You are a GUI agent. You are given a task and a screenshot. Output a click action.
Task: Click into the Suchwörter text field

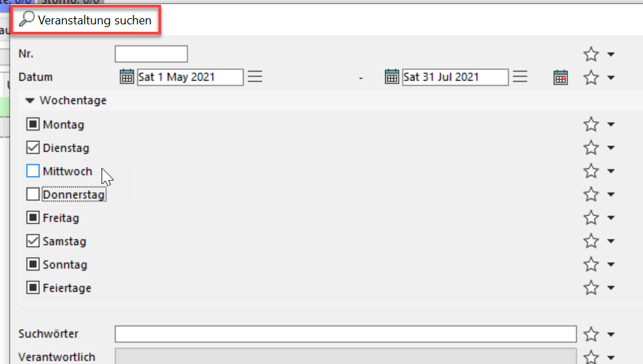(x=346, y=334)
